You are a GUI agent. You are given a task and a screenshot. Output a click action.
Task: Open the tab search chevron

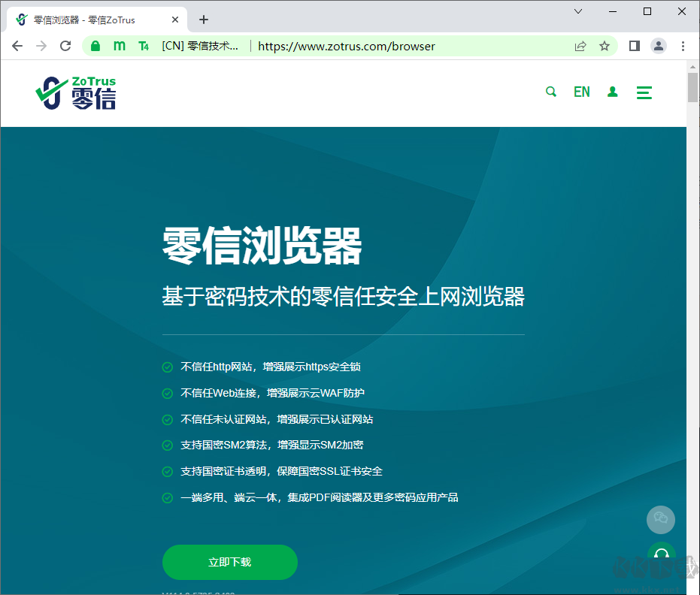click(x=577, y=12)
